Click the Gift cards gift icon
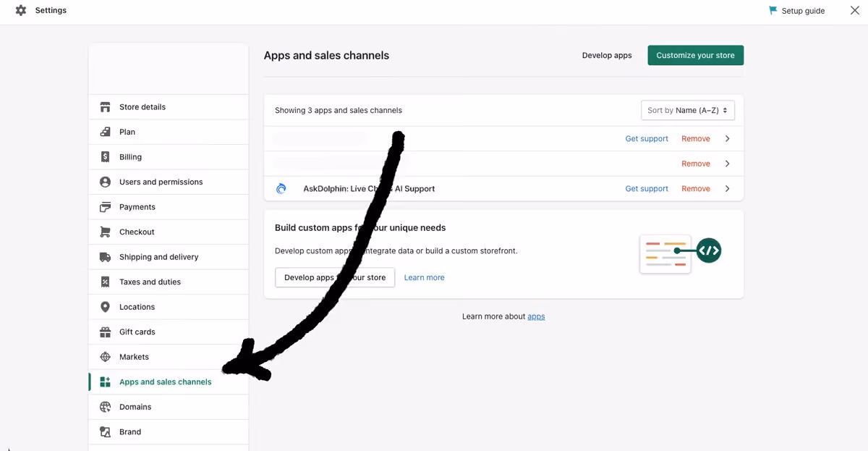Screen dimensions: 868x451 (x=105, y=332)
